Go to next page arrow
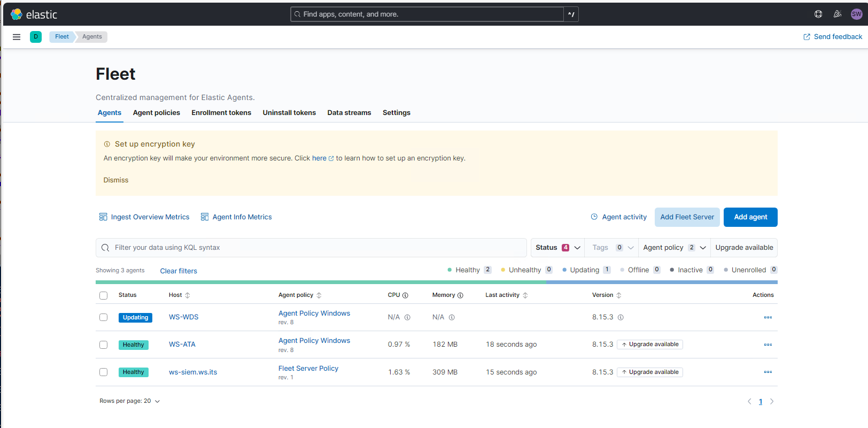This screenshot has width=868, height=428. click(x=772, y=401)
